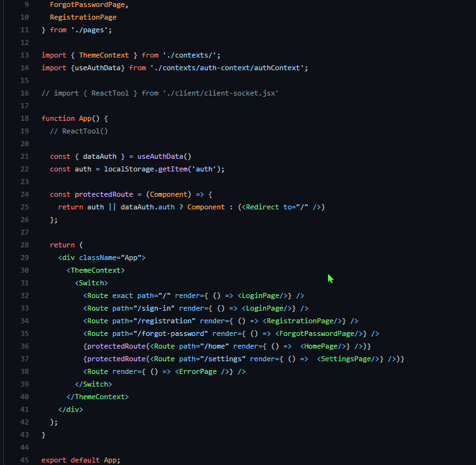Click opening '<Switch>' tag on line 31

(92, 283)
